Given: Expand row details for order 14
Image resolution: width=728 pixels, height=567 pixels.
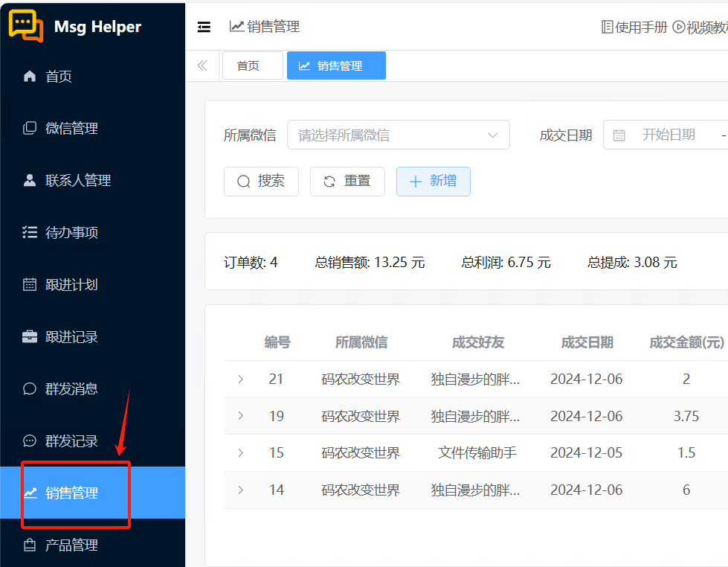Looking at the screenshot, I should tap(240, 490).
